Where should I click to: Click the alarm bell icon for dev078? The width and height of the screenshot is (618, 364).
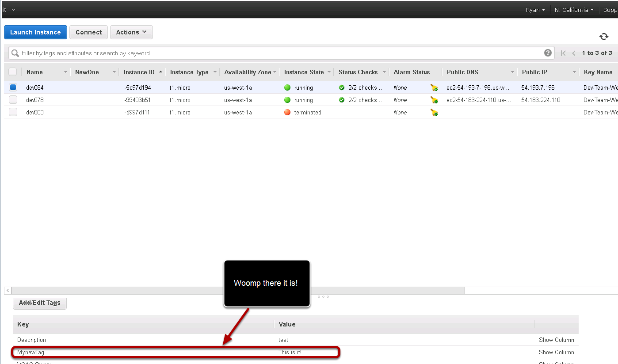[434, 100]
